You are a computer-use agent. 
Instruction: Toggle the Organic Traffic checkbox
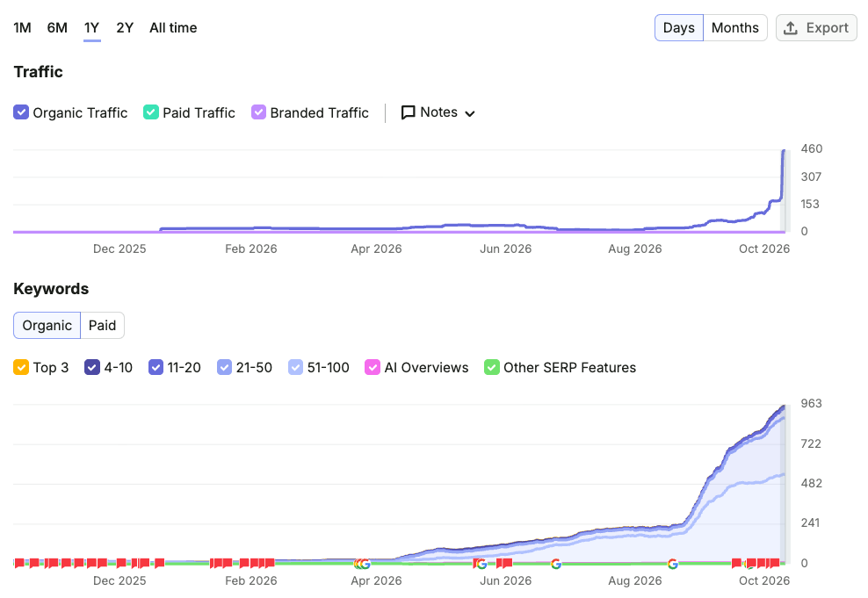pyautogui.click(x=21, y=112)
